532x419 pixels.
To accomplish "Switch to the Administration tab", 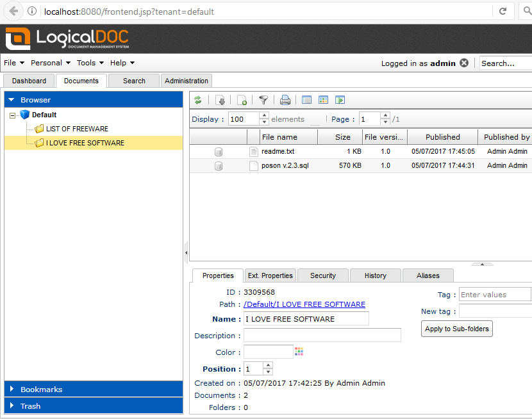I will [x=186, y=81].
